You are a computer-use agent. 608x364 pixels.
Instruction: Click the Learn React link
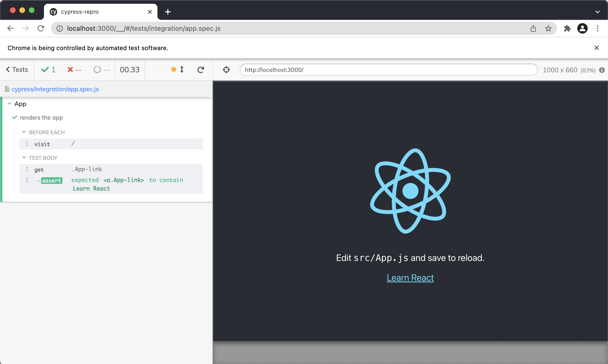point(410,278)
